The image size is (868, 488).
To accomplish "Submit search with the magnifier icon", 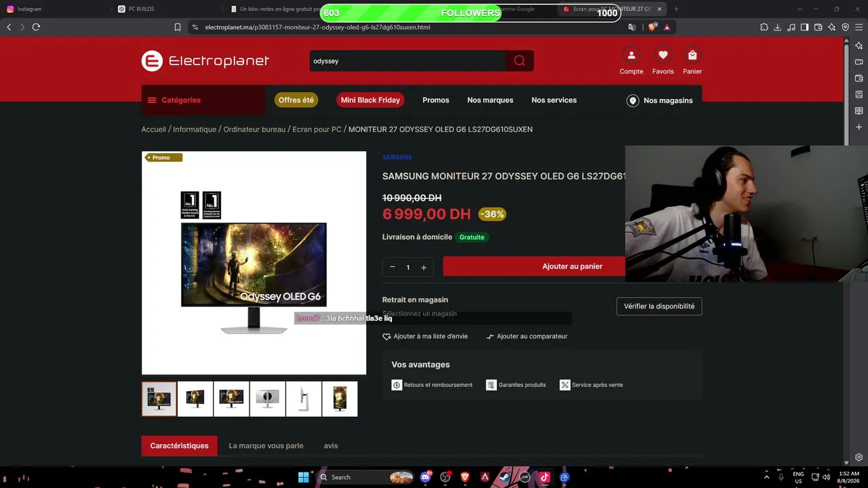I will [519, 61].
